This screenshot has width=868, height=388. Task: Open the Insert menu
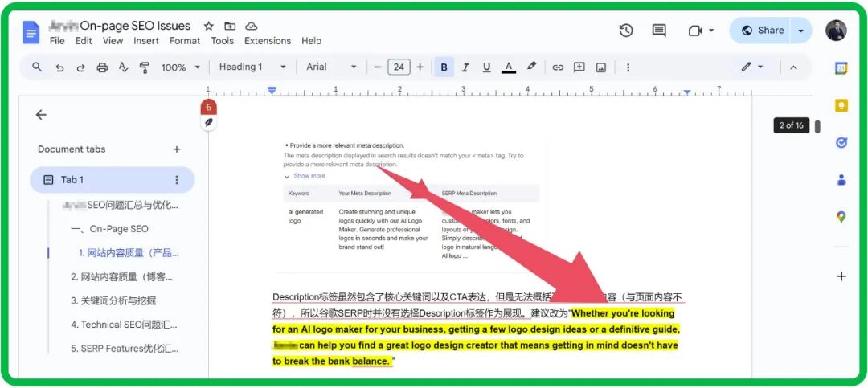(x=145, y=41)
